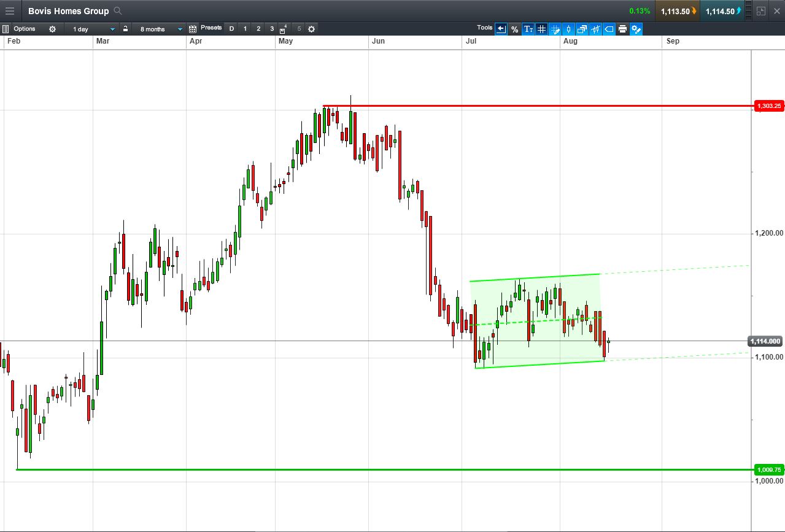This screenshot has height=532, width=785.
Task: Select the text annotation tool
Action: [x=528, y=29]
